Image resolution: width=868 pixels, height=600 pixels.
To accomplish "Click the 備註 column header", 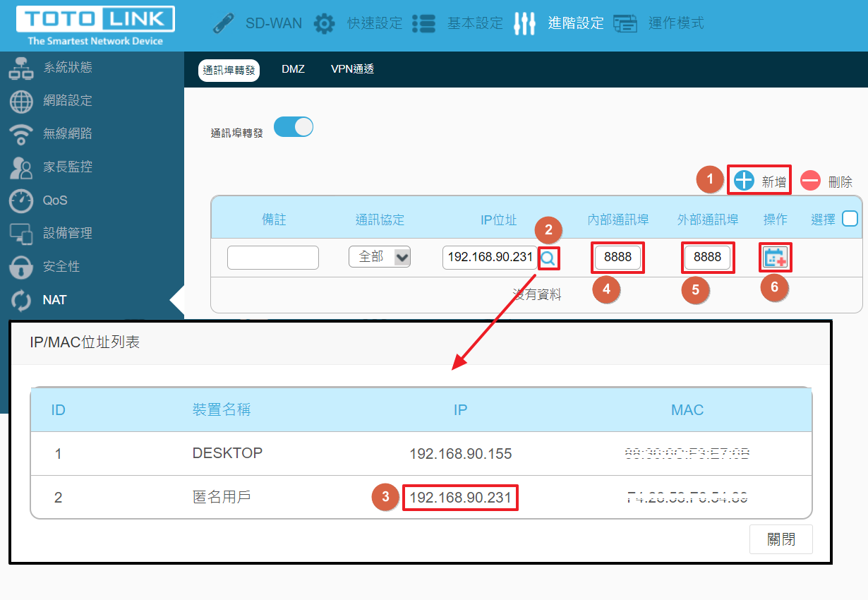I will (x=274, y=220).
